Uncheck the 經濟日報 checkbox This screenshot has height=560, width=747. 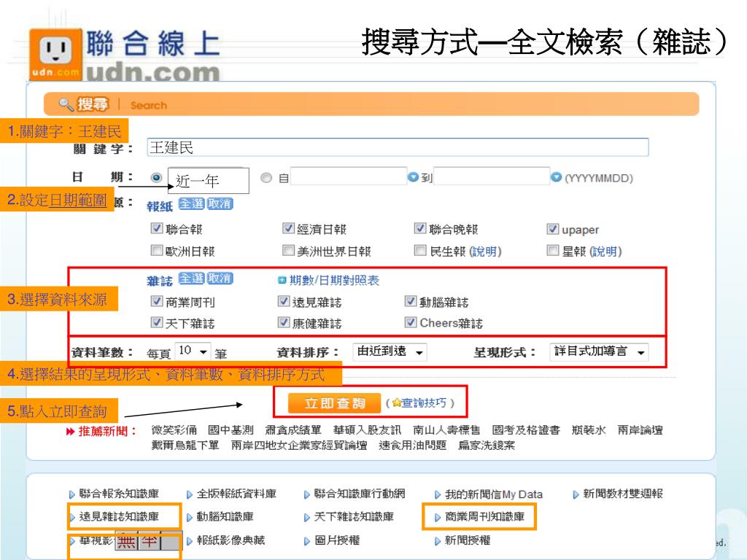coord(287,228)
